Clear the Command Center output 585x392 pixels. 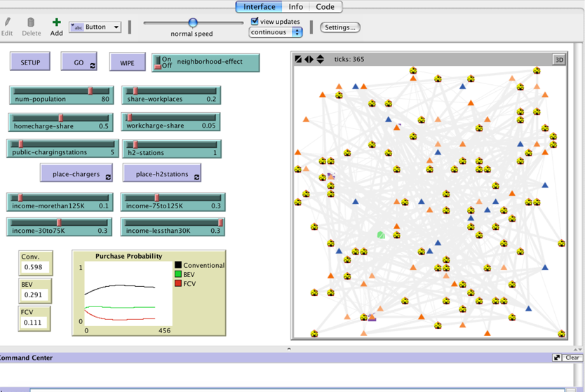tap(572, 358)
